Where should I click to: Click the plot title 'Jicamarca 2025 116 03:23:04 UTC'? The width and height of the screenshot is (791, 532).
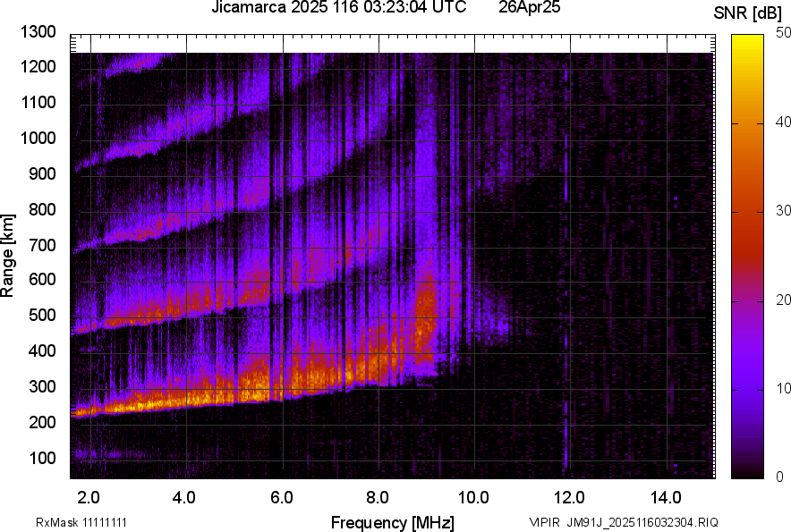[x=338, y=7]
